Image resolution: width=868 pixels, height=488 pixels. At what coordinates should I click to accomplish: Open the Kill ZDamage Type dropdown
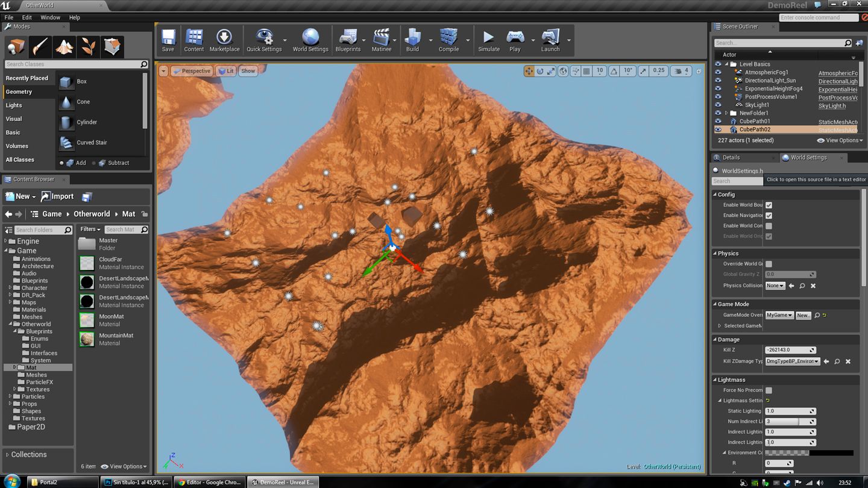(793, 361)
